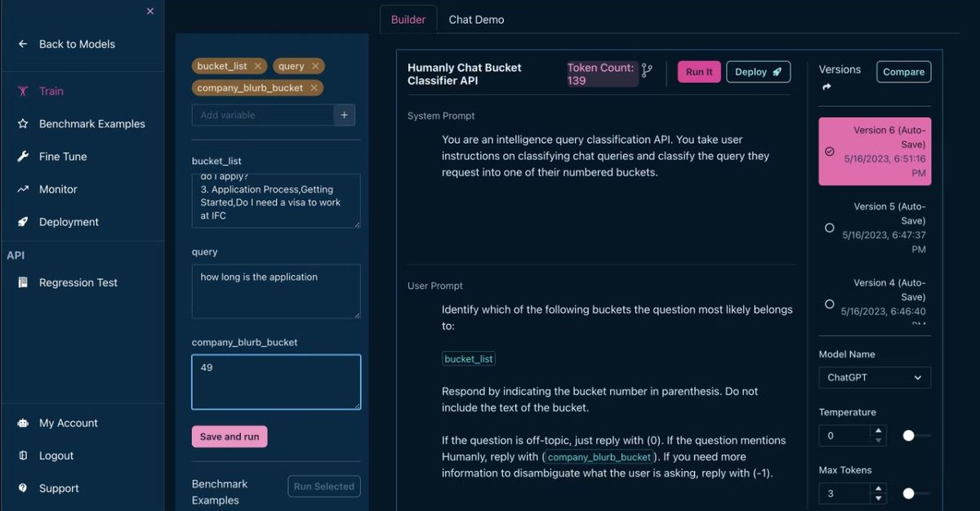Click the Save and run button
980x511 pixels.
pos(229,437)
